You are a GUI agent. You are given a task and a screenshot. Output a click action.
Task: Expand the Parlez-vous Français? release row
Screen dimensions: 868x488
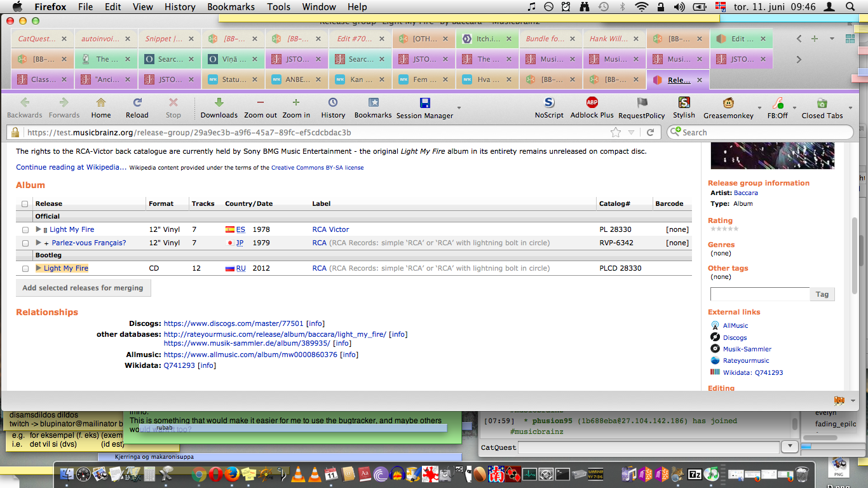pos(39,243)
